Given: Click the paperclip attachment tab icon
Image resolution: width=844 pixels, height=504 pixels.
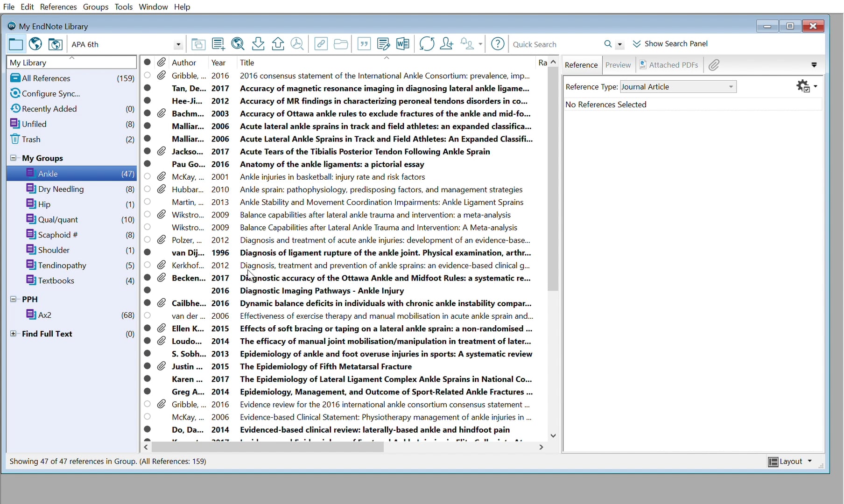Looking at the screenshot, I should tap(714, 65).
